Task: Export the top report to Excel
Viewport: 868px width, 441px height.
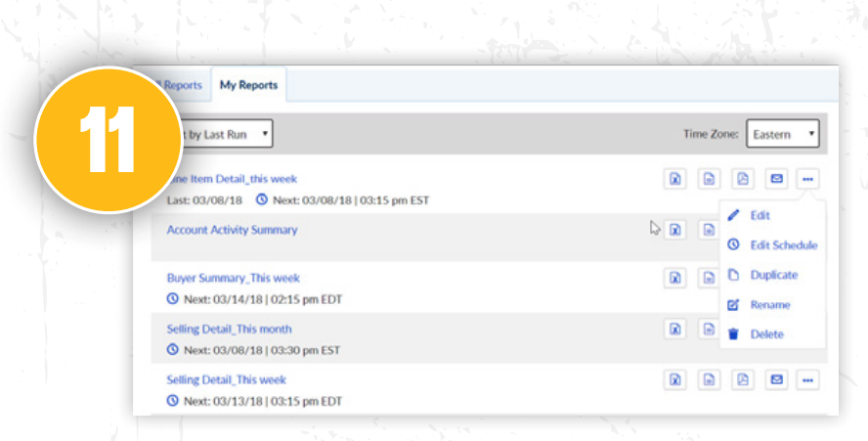Action: pyautogui.click(x=674, y=179)
